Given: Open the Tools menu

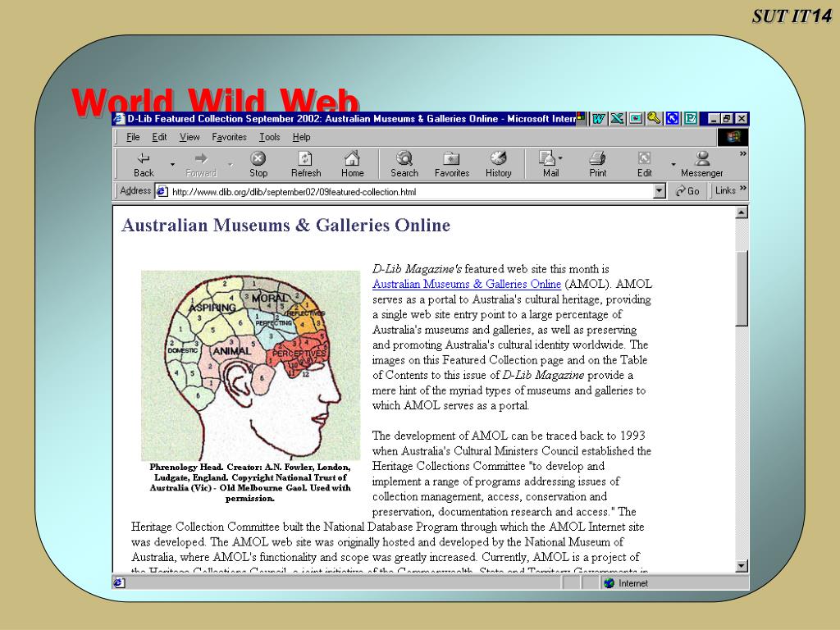Looking at the screenshot, I should (x=269, y=137).
